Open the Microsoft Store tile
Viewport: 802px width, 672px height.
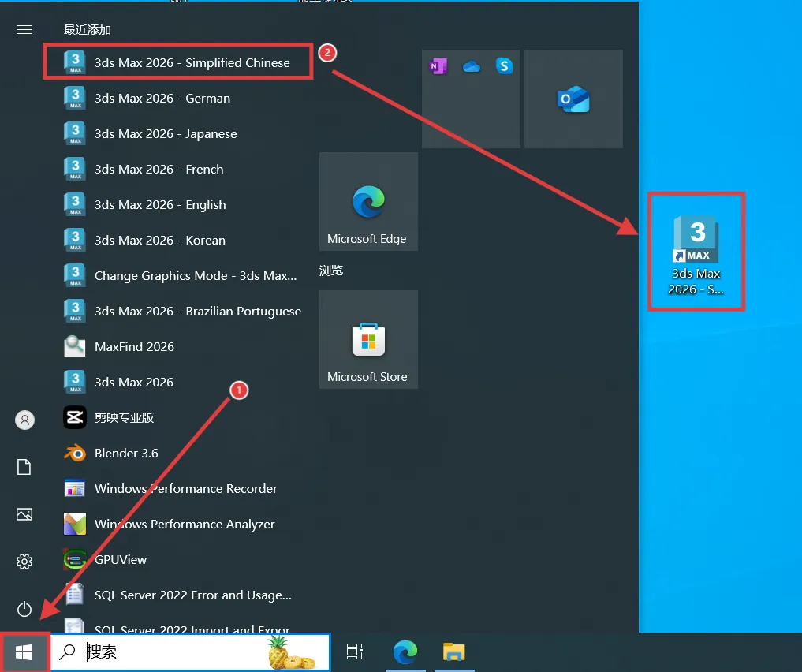(x=368, y=340)
